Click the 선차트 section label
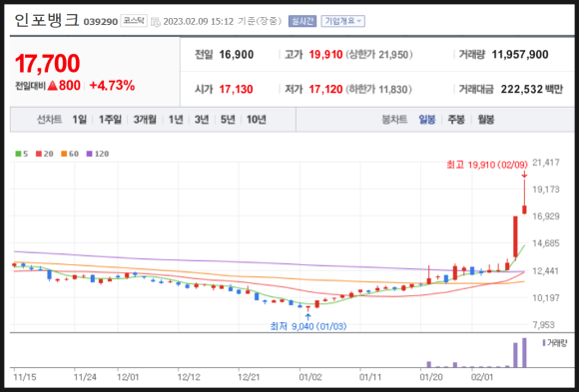The height and width of the screenshot is (392, 579). point(50,120)
